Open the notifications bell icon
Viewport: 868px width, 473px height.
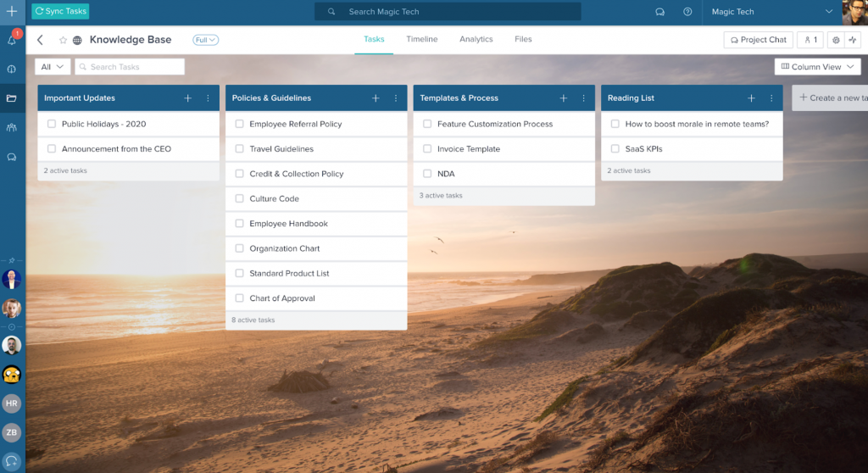(12, 40)
